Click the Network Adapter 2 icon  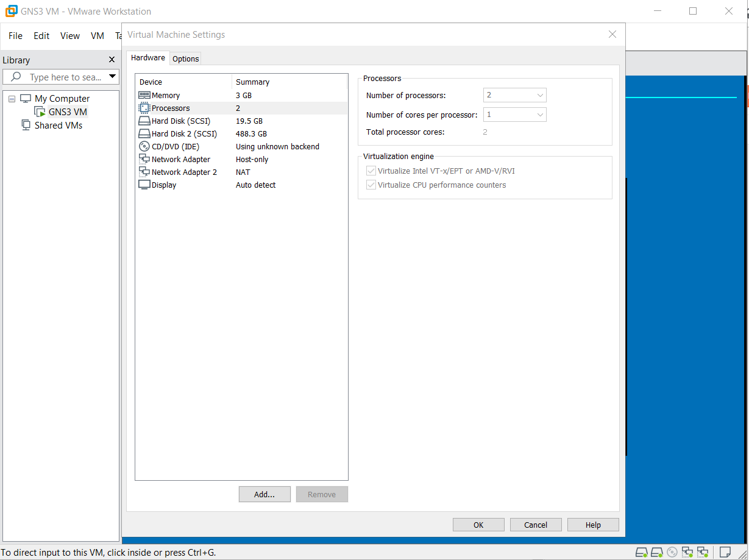[144, 172]
